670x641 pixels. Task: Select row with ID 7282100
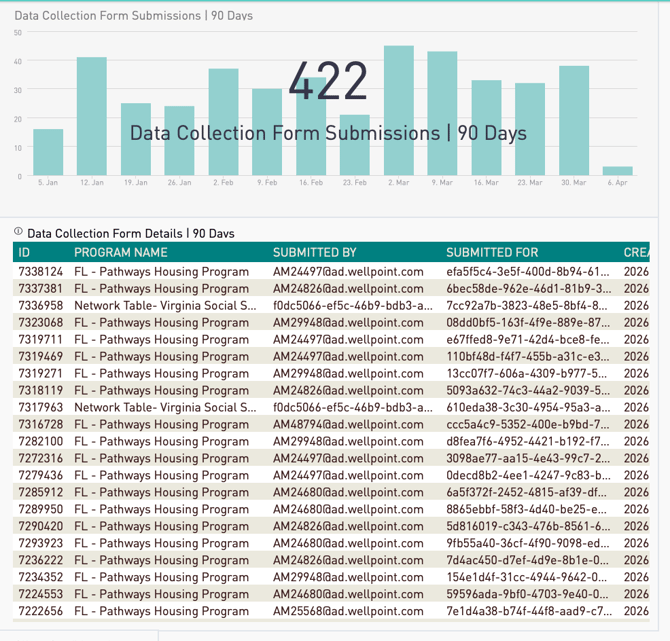pos(41,441)
